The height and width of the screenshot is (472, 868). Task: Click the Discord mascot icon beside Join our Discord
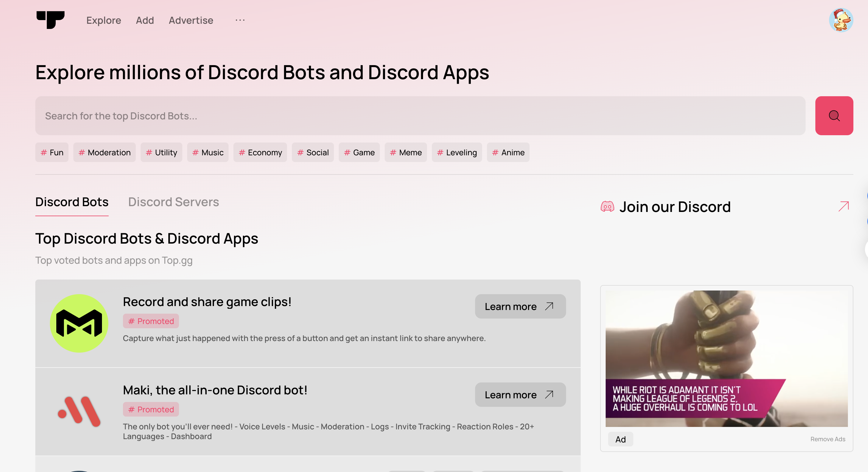(x=608, y=207)
